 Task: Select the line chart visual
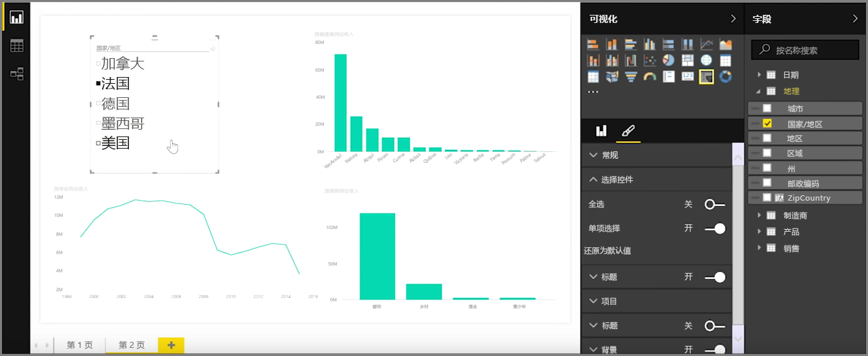pyautogui.click(x=707, y=45)
